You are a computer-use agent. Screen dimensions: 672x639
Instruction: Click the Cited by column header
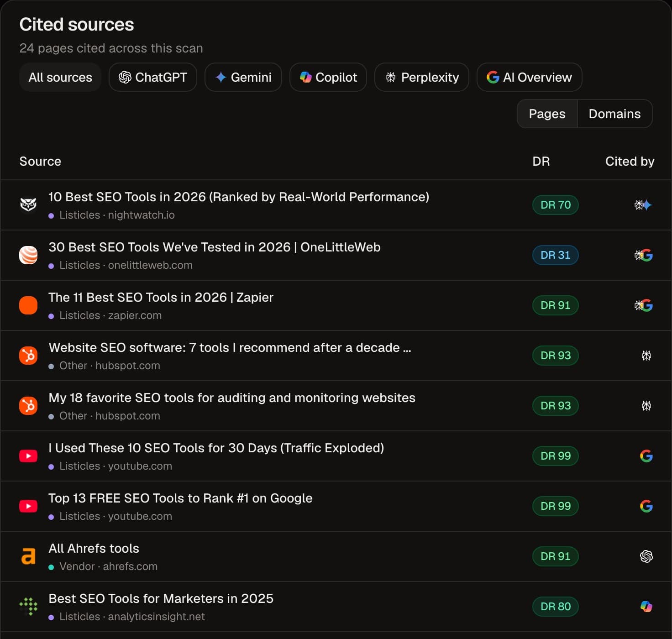(630, 161)
